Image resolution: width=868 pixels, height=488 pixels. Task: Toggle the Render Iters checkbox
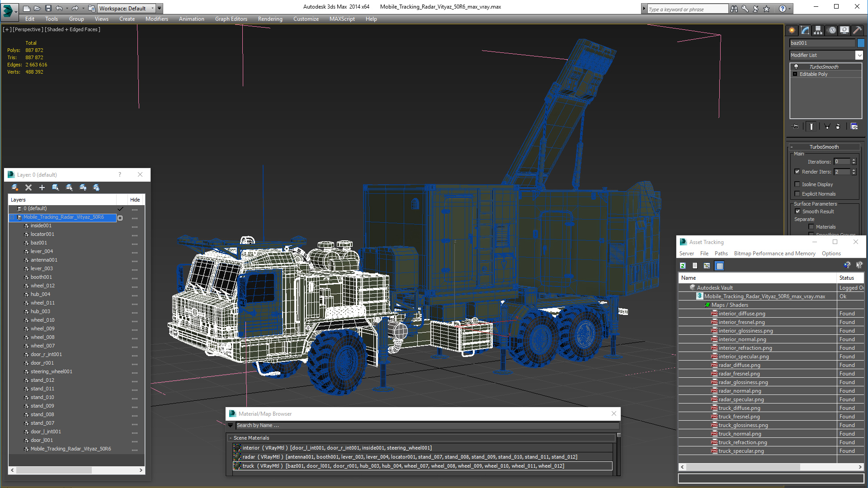797,172
